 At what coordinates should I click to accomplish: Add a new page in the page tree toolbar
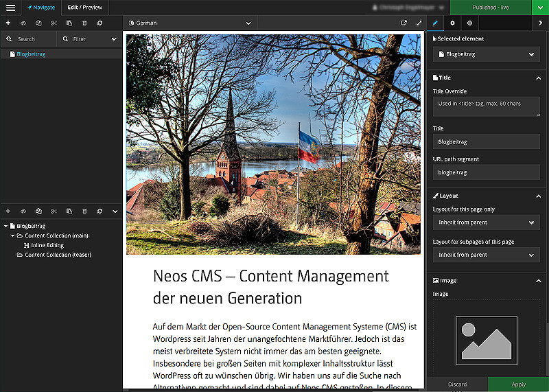click(x=8, y=23)
